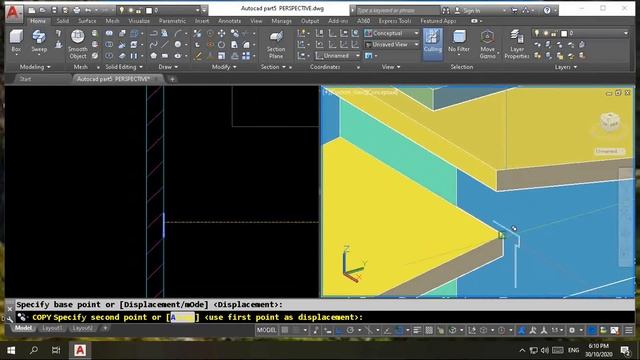Expand the Modeling panel
This screenshot has height=360, width=640.
(x=35, y=67)
